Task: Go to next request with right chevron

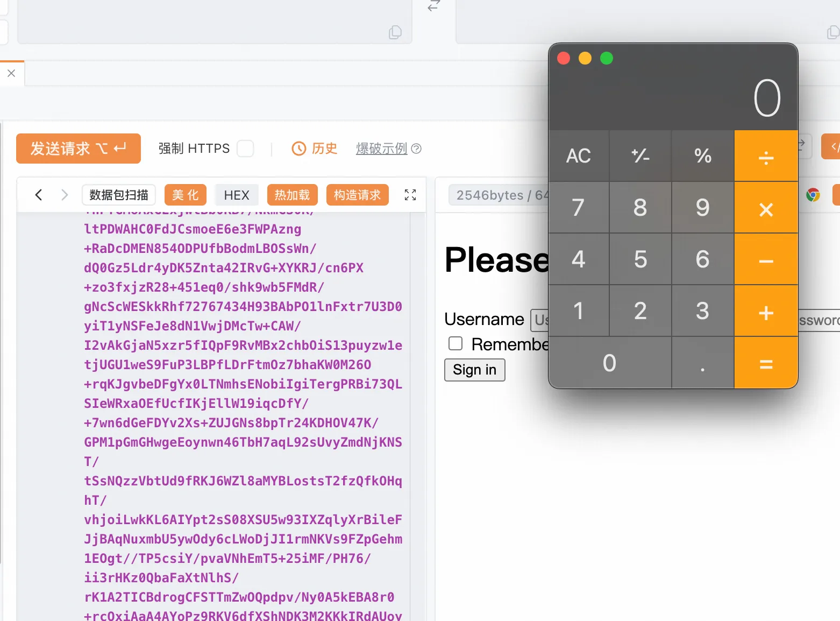Action: coord(65,195)
